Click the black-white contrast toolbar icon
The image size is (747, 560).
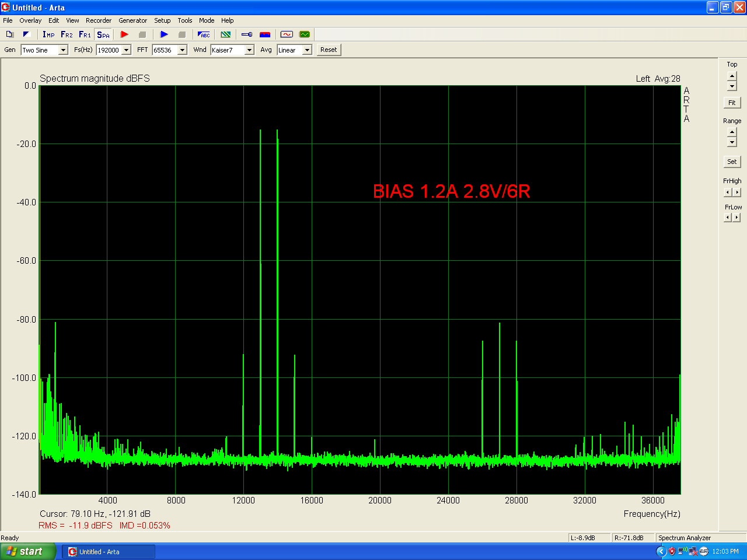pyautogui.click(x=26, y=34)
